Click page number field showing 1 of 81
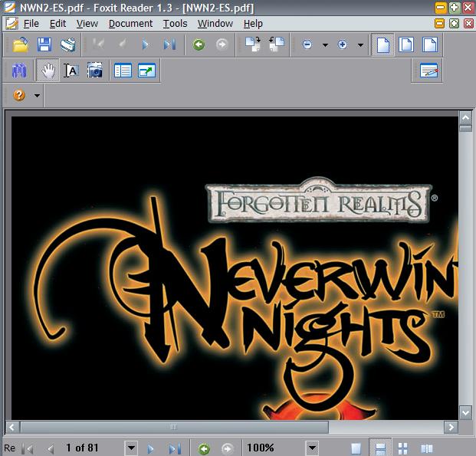476x456 pixels. pyautogui.click(x=93, y=448)
